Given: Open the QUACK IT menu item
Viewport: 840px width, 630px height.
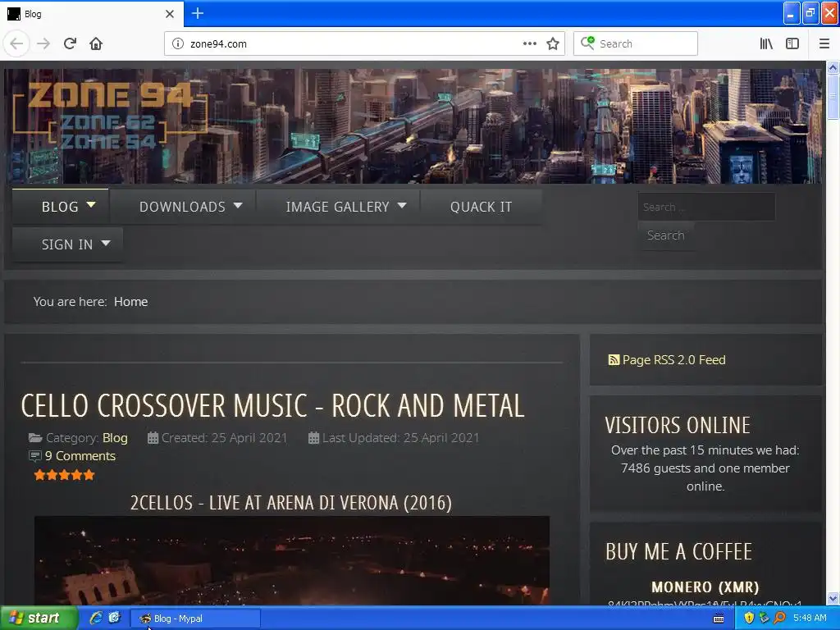Looking at the screenshot, I should pyautogui.click(x=481, y=207).
